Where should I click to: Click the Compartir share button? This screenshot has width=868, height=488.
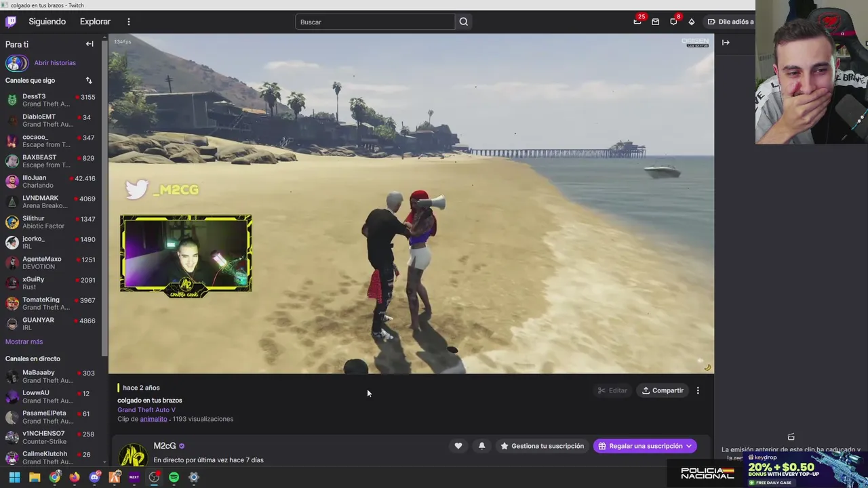663,390
